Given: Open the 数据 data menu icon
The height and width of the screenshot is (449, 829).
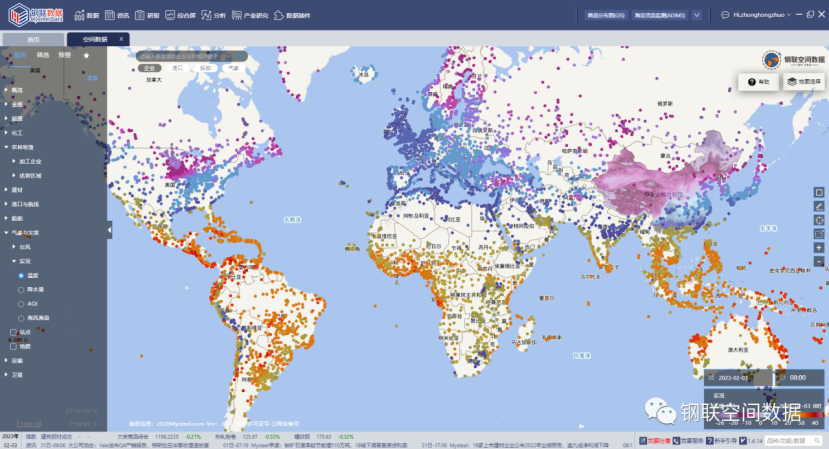Looking at the screenshot, I should click(x=80, y=16).
